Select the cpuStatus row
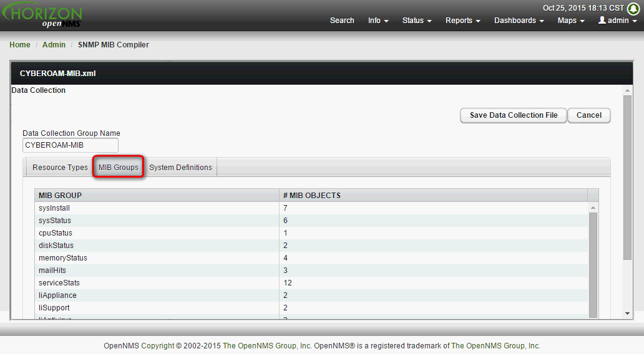This screenshot has height=354, width=644. tap(311, 233)
